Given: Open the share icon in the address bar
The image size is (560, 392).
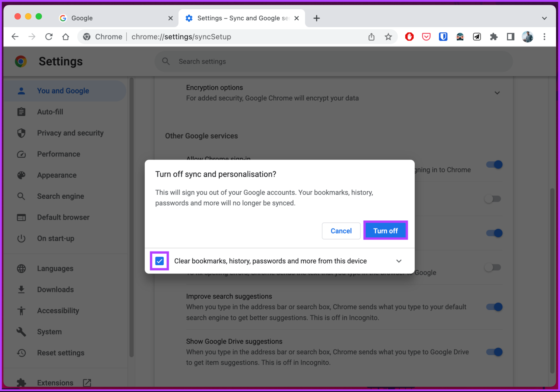Looking at the screenshot, I should (371, 36).
